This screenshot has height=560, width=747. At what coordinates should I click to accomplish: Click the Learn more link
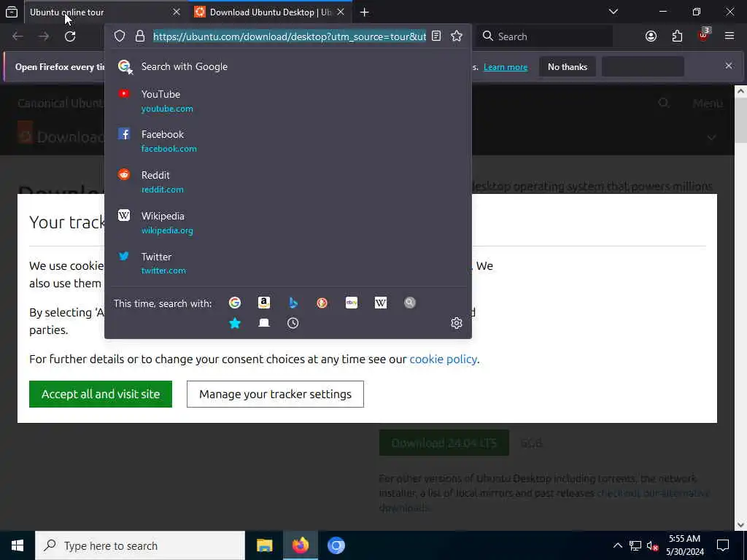[x=506, y=67]
